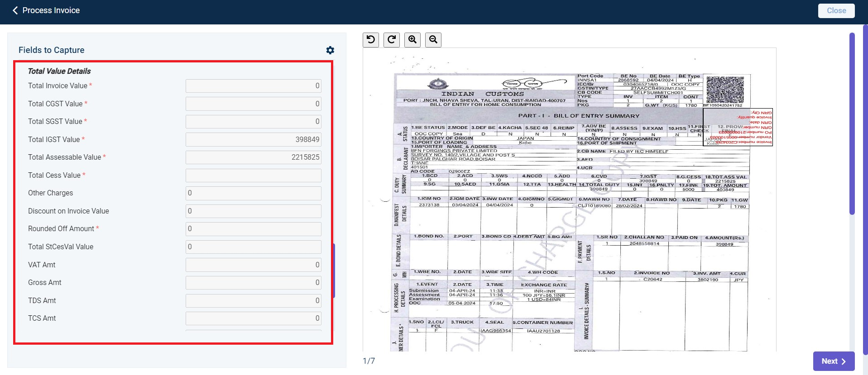The image size is (868, 375).
Task: Click Discount on Invoice Value field
Action: (x=254, y=211)
